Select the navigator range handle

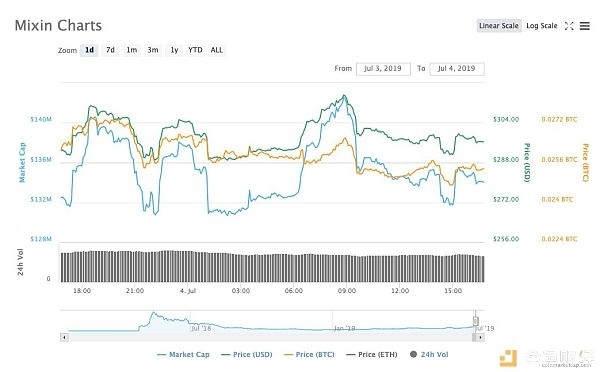(476, 321)
